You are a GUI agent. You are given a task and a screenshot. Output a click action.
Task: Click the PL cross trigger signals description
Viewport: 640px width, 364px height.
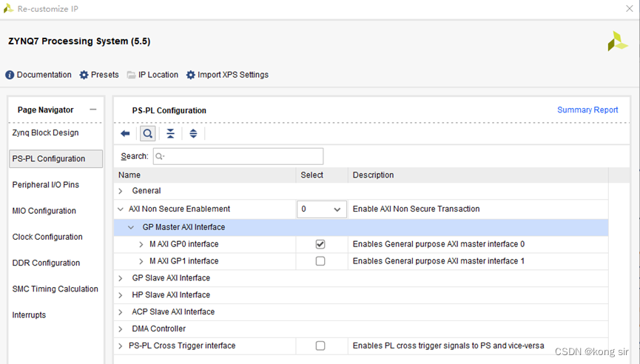pos(448,346)
